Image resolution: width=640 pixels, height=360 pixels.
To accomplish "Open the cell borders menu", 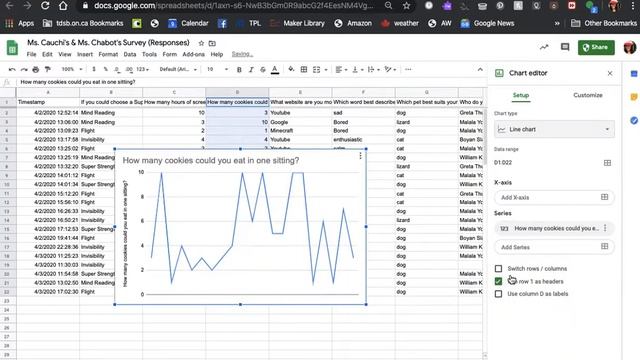I will [x=304, y=70].
